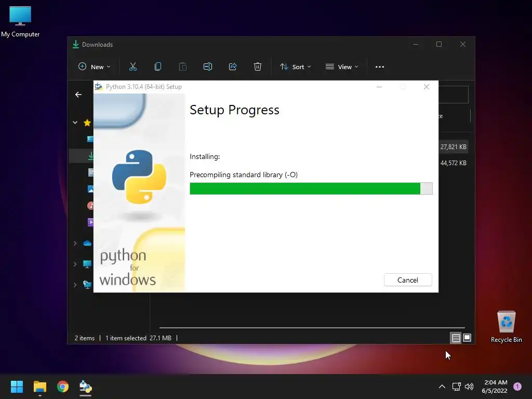Open the New item menu in Downloads
Screen dimensions: 532x399
pyautogui.click(x=95, y=67)
